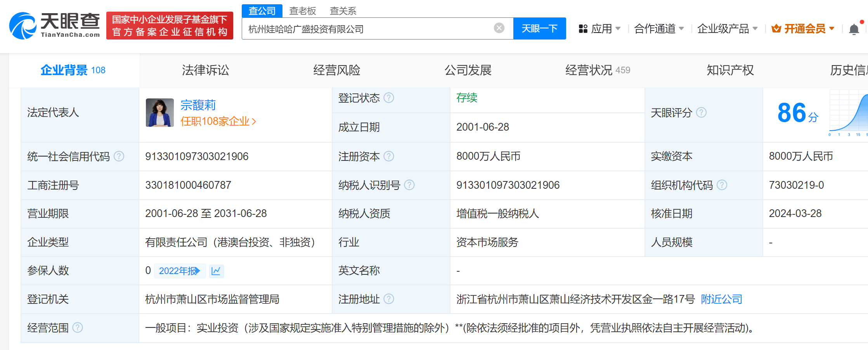Screen dimensions: 868x350
Task: Open the 附近公司 link
Action: (x=721, y=299)
